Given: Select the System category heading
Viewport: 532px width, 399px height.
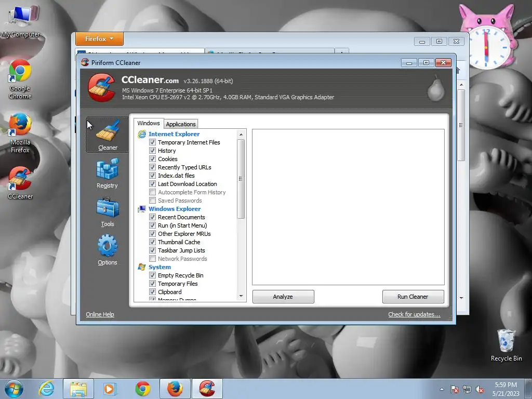Looking at the screenshot, I should (x=159, y=267).
